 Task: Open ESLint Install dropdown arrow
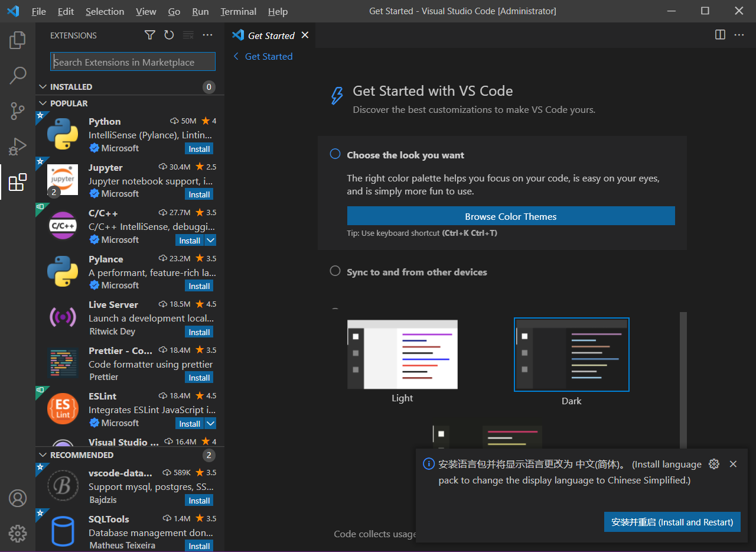(210, 423)
